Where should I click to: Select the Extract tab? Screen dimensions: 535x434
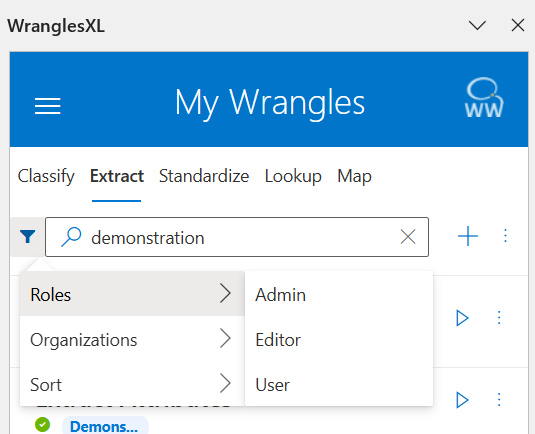[117, 176]
